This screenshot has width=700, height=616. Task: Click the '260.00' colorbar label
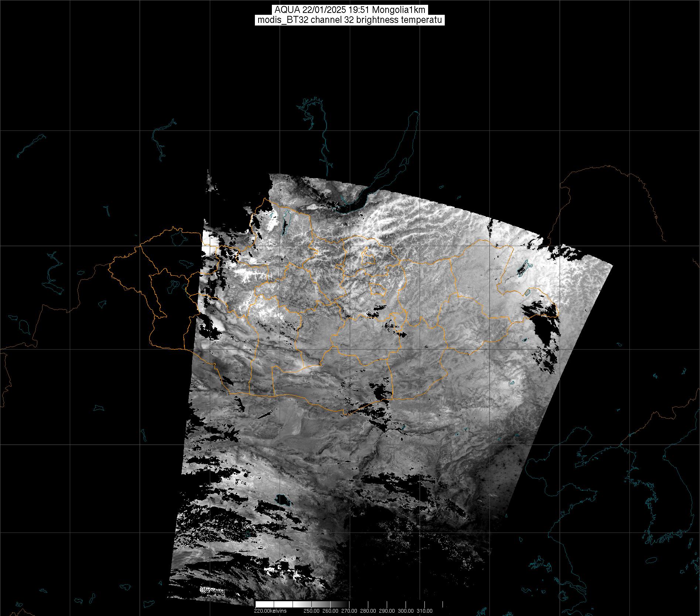click(x=331, y=611)
